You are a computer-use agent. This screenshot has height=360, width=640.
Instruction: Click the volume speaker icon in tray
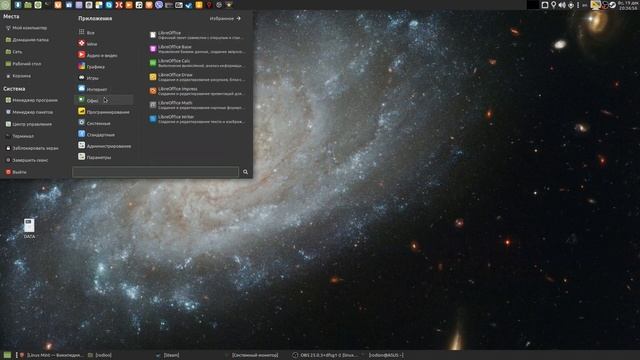pyautogui.click(x=562, y=5)
